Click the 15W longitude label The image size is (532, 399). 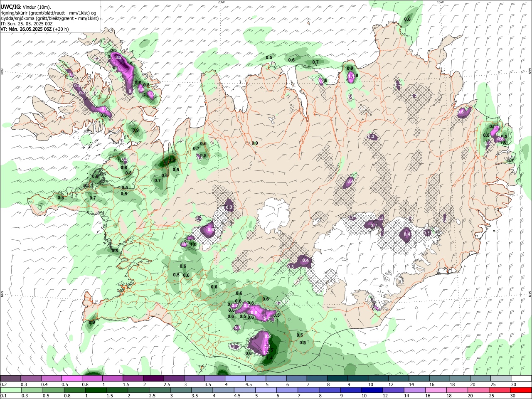(x=440, y=2)
